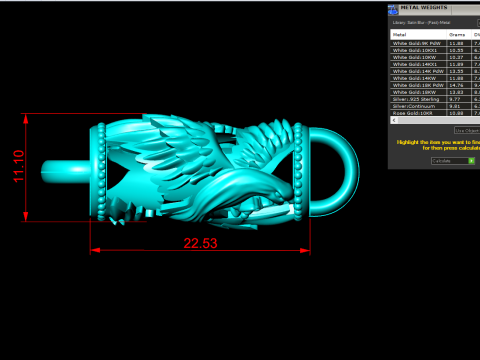Click the Metal Weights scale icon
480x360 pixels.
tap(393, 10)
